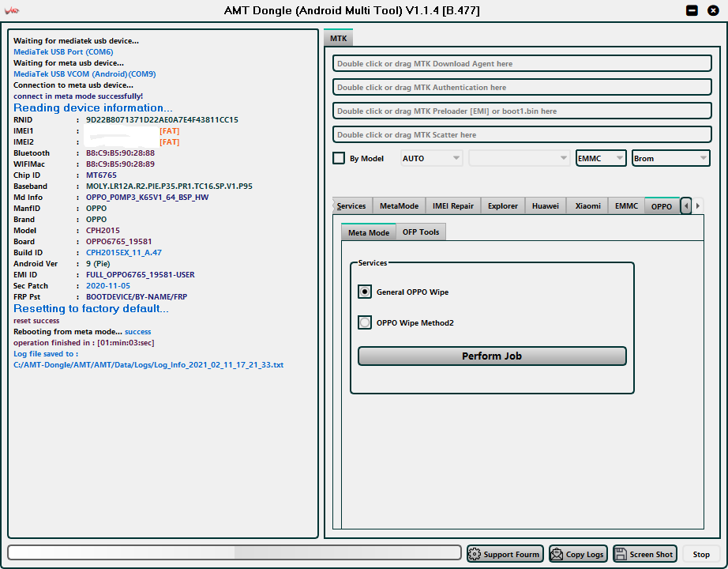Viewport: 728px width, 569px height.
Task: Click the Baseband value MOLY.LR12A.R2.PIE.P35.PR1.TC16.SP.V1.P95
Action: tap(170, 187)
